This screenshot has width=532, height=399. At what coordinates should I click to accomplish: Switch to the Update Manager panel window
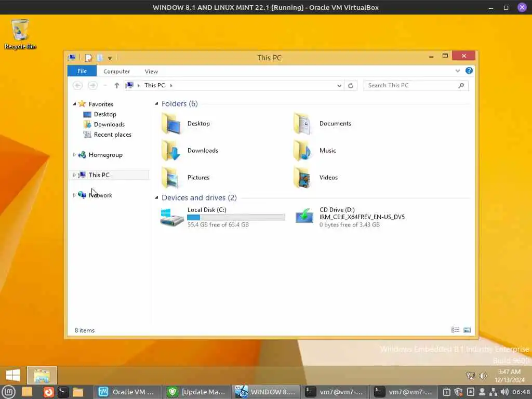197,392
